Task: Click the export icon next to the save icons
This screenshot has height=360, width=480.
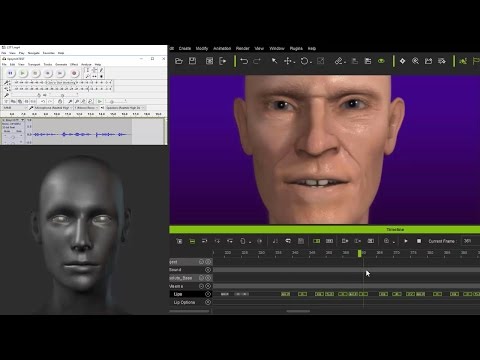Action: [223, 61]
